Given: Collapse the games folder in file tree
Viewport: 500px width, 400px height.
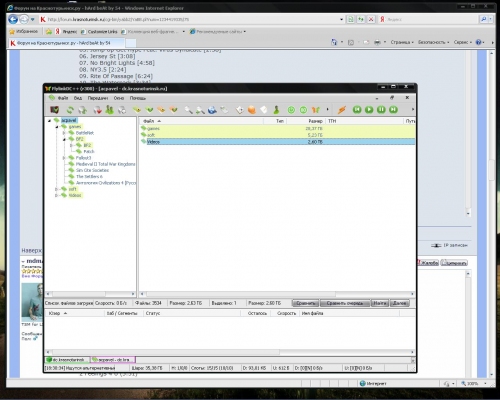Looking at the screenshot, I should coord(57,127).
